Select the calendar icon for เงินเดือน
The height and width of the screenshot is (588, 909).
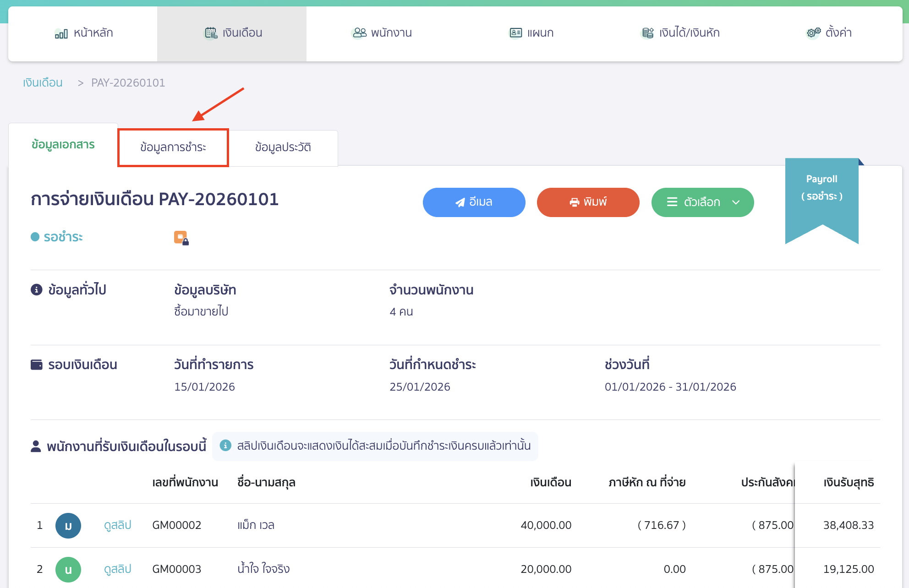coord(210,33)
